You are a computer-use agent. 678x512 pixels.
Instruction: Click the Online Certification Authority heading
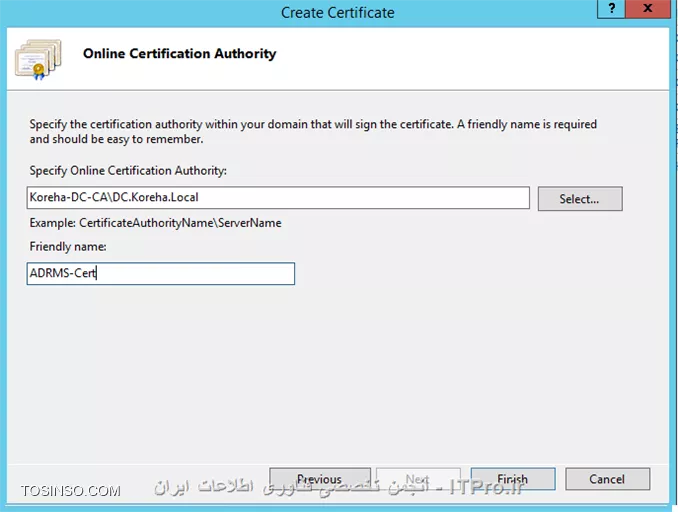pos(179,54)
